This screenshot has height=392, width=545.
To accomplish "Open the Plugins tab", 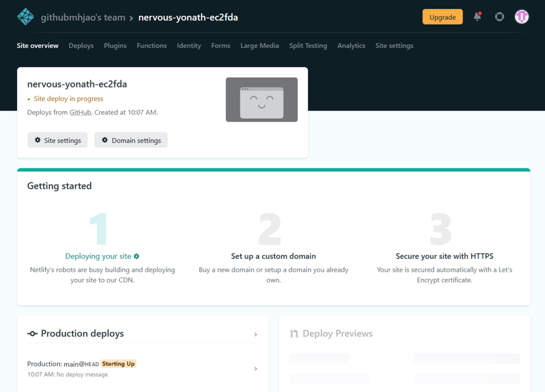I will (115, 45).
